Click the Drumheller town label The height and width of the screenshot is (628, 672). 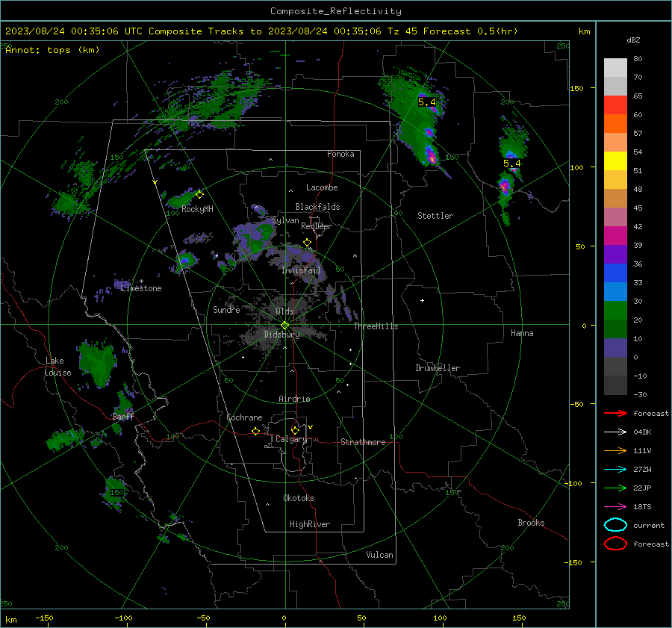(x=438, y=368)
